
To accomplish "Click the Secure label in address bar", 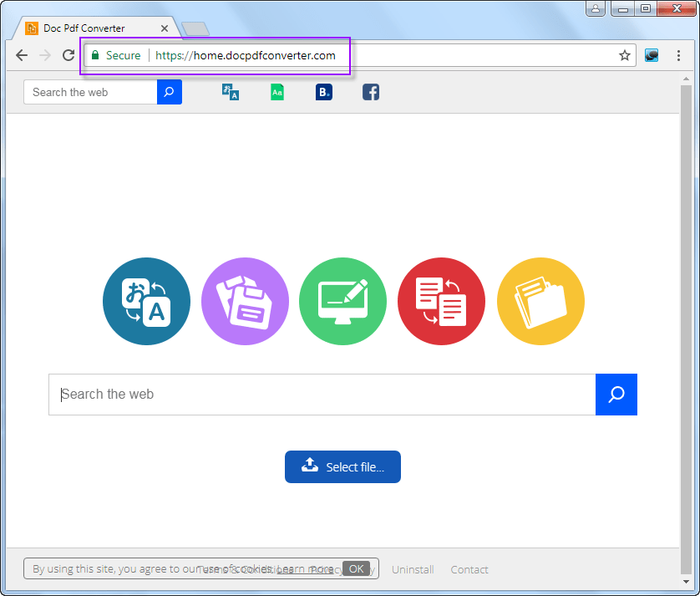I will 124,55.
